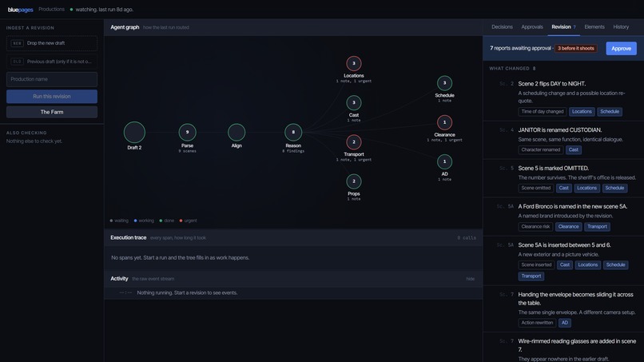Click the waiting legend dot
Viewport: 644px width, 362px height.
111,221
